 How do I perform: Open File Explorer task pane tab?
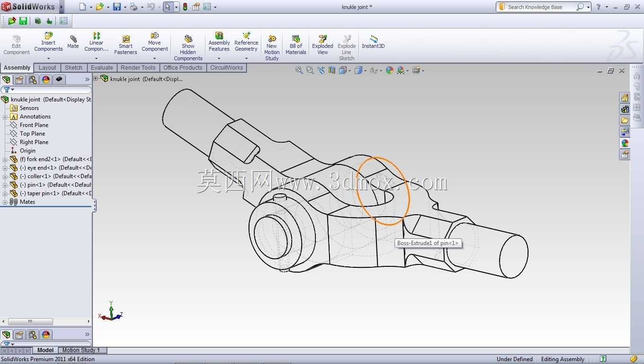(x=625, y=120)
